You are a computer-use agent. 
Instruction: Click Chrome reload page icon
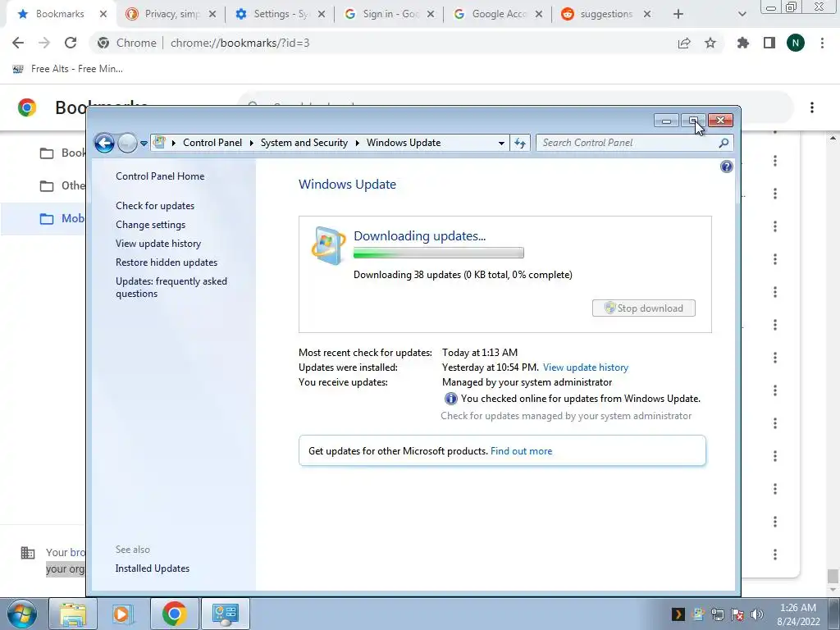point(71,43)
